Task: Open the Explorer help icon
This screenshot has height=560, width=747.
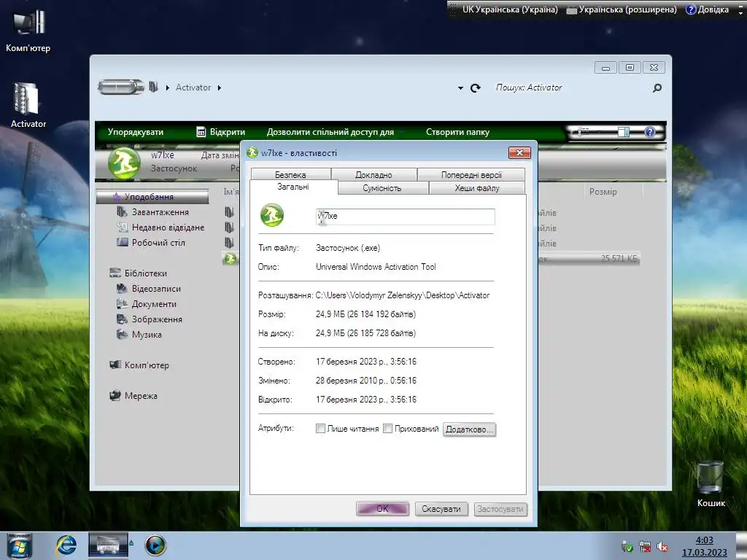Action: tap(650, 132)
